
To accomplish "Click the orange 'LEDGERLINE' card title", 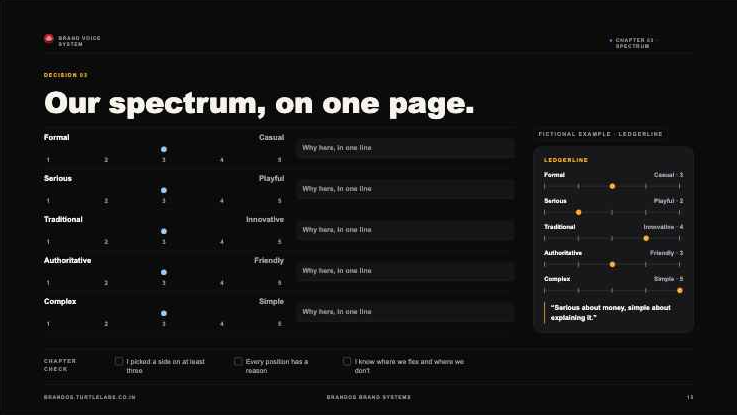I will [x=566, y=160].
